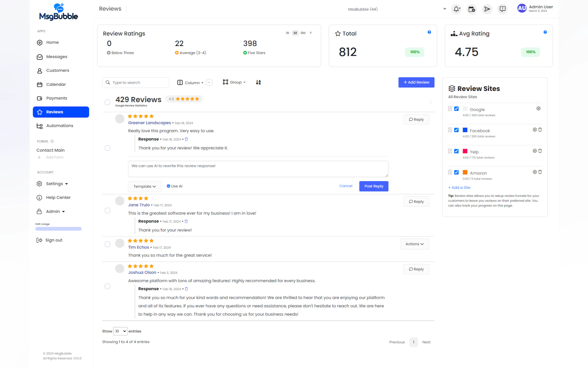Click Use AI sparkle icon
The height and width of the screenshot is (368, 588).
pos(168,186)
